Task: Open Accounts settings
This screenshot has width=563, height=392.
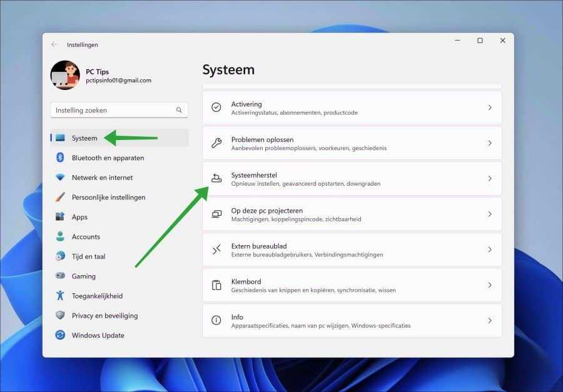Action: [x=119, y=236]
